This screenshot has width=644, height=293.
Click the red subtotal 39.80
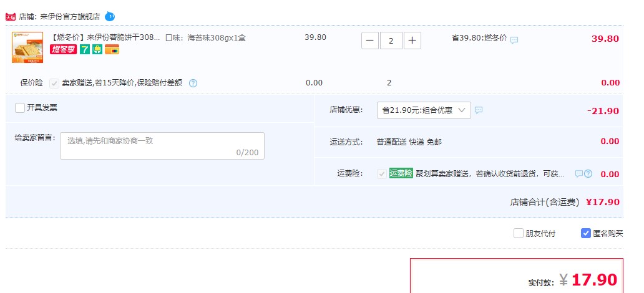[605, 39]
